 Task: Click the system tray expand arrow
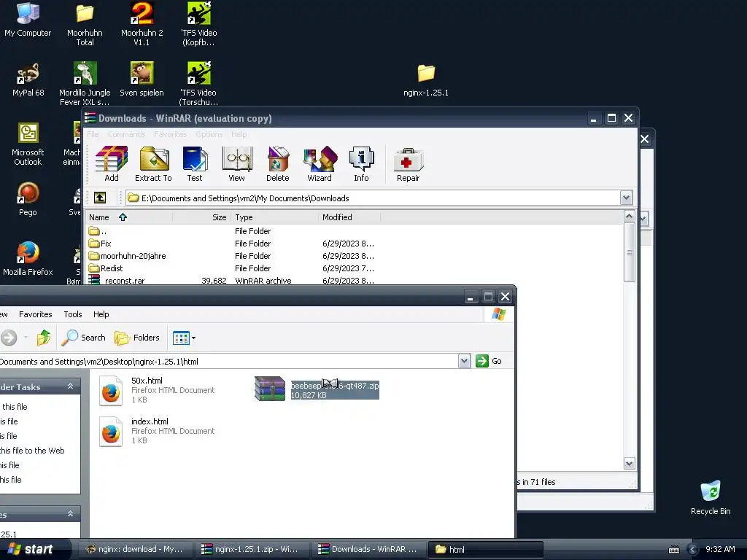point(693,550)
